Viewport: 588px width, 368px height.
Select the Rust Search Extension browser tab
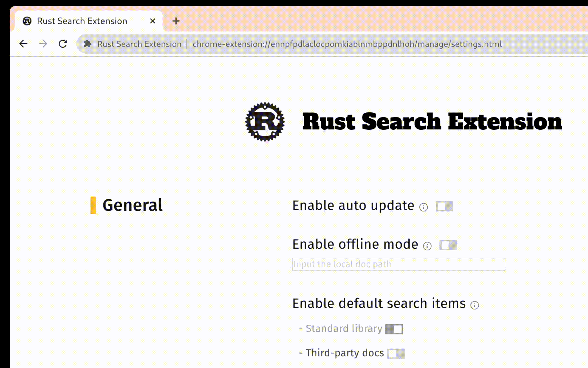(89, 21)
